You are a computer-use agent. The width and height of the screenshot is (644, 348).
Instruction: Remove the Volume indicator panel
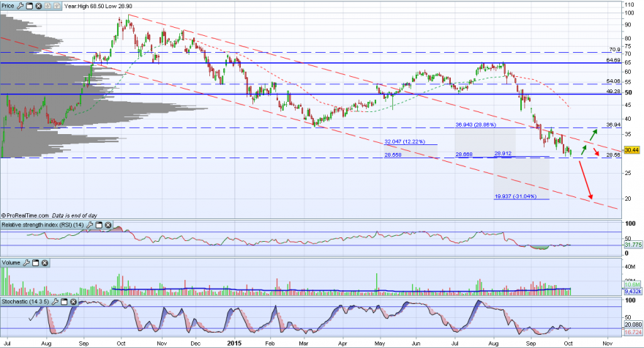coord(45,262)
